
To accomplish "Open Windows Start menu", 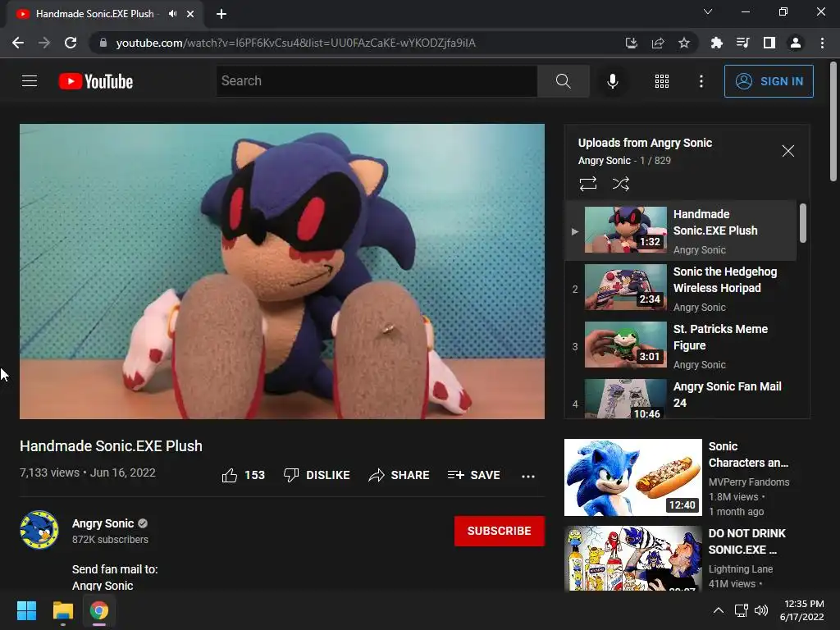I will point(26,610).
